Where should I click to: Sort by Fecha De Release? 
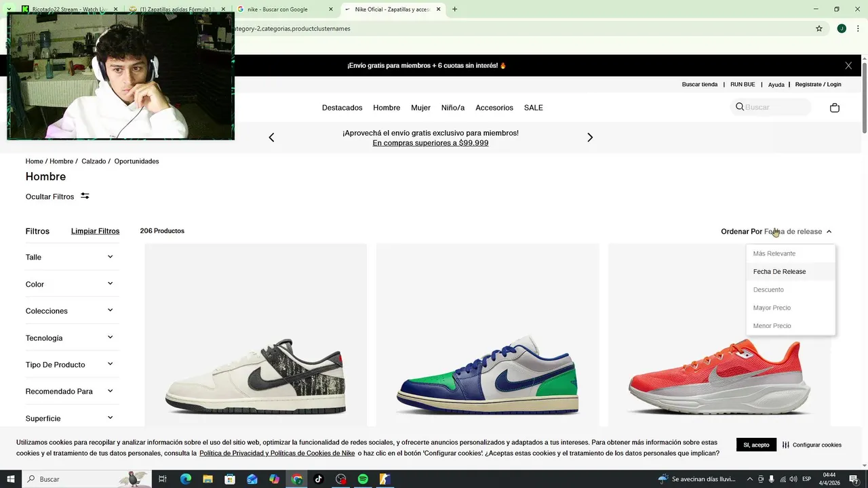790,272
